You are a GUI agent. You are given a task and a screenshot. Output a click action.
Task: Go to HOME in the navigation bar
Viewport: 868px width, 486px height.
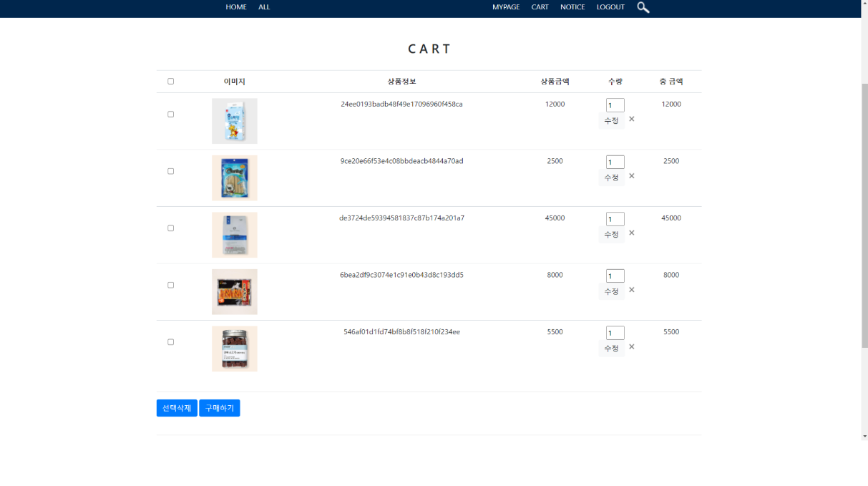pos(236,7)
